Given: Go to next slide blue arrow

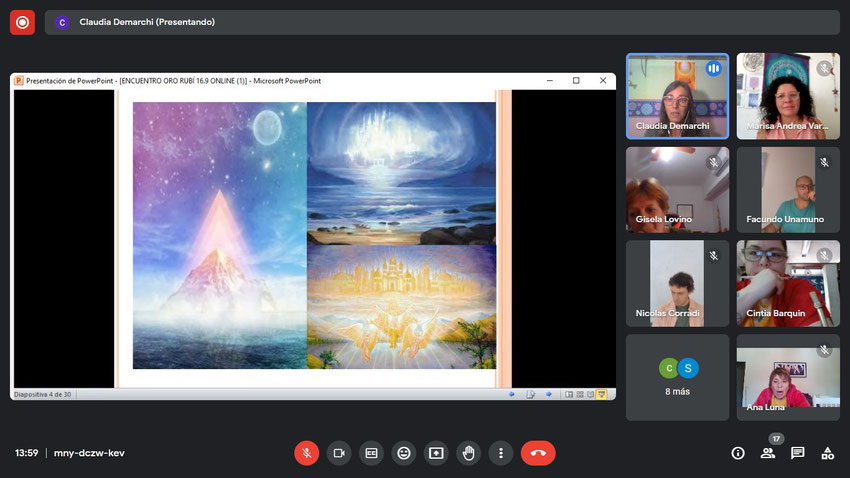Looking at the screenshot, I should click(549, 395).
